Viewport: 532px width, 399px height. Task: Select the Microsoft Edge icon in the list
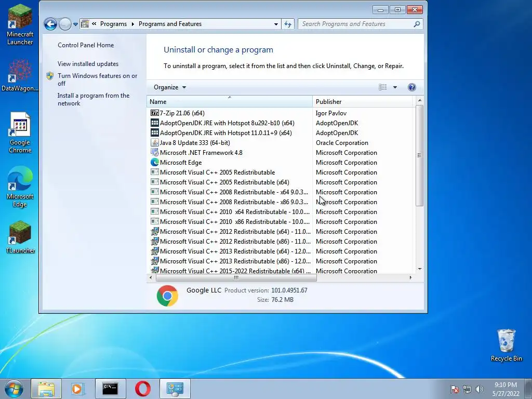[x=154, y=163]
